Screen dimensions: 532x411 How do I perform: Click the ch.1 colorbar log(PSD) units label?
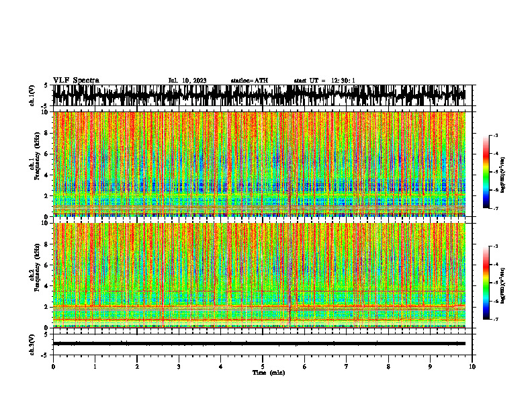503,175
